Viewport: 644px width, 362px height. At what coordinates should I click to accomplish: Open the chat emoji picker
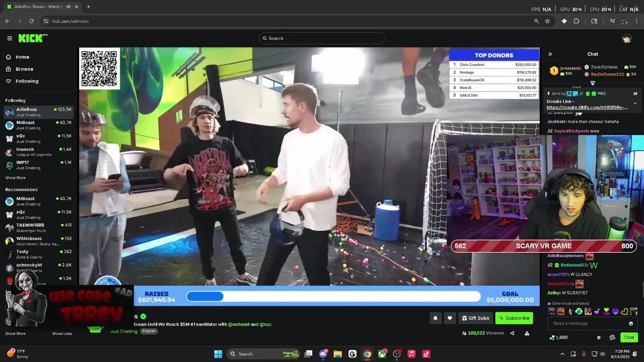point(631,323)
